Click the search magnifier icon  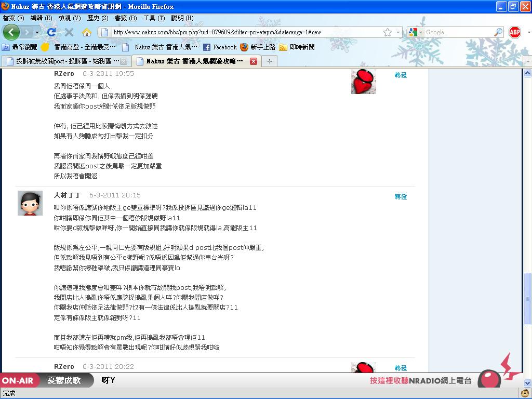coord(498,32)
